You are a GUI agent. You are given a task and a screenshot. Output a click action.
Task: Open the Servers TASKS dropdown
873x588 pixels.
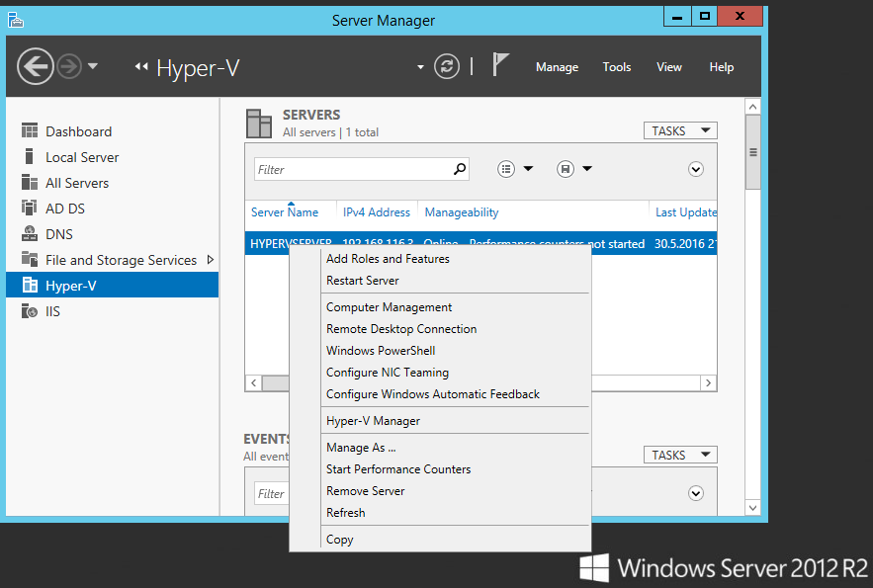[x=680, y=130]
